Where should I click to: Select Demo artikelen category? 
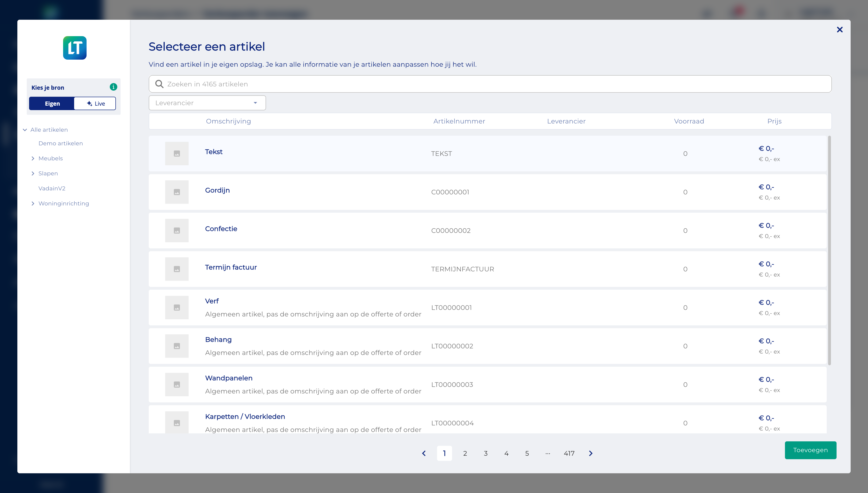point(61,143)
